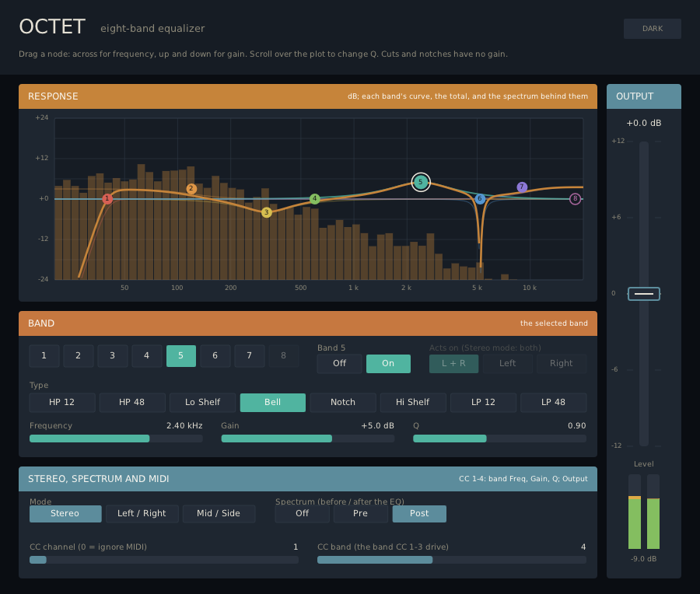Click the highlighted teal node 5
This screenshot has height=594, width=700.
coord(421,182)
